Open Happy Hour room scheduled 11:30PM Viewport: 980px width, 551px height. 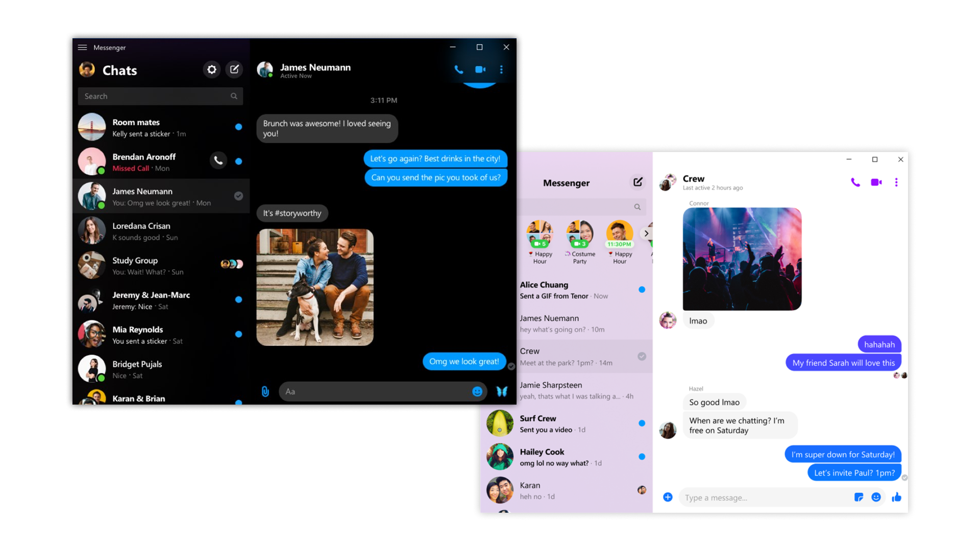tap(620, 242)
